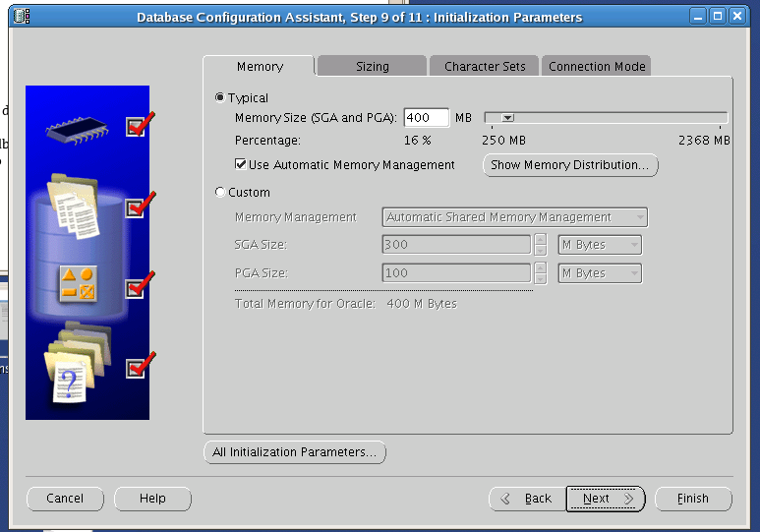Decrease SGA Size with the down stepper

tap(541, 250)
